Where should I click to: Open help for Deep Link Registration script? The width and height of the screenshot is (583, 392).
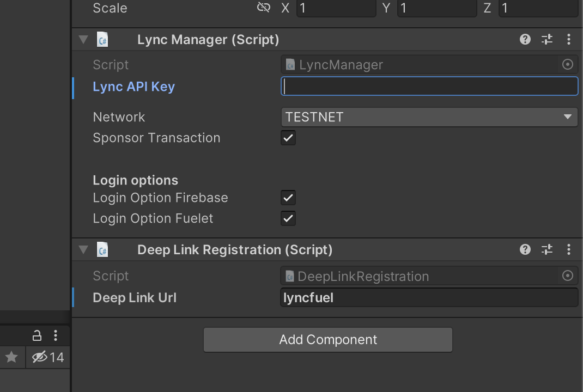(525, 249)
